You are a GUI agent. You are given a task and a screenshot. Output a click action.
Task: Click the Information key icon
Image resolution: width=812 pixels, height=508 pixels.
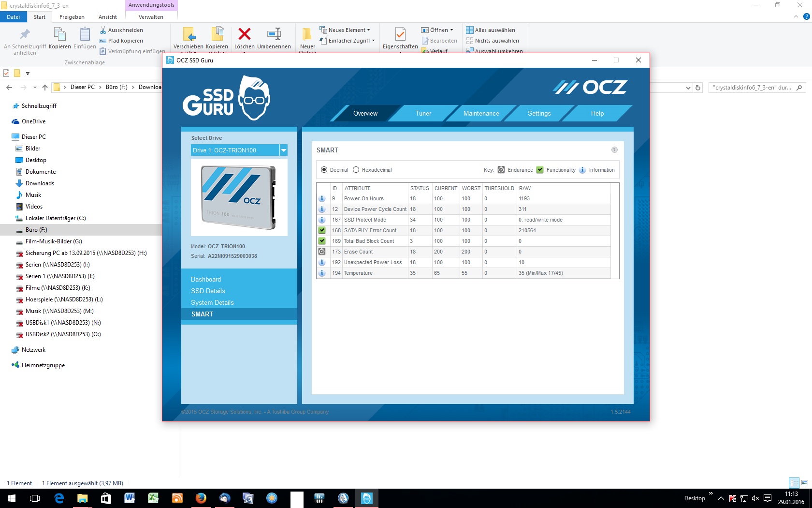point(582,170)
